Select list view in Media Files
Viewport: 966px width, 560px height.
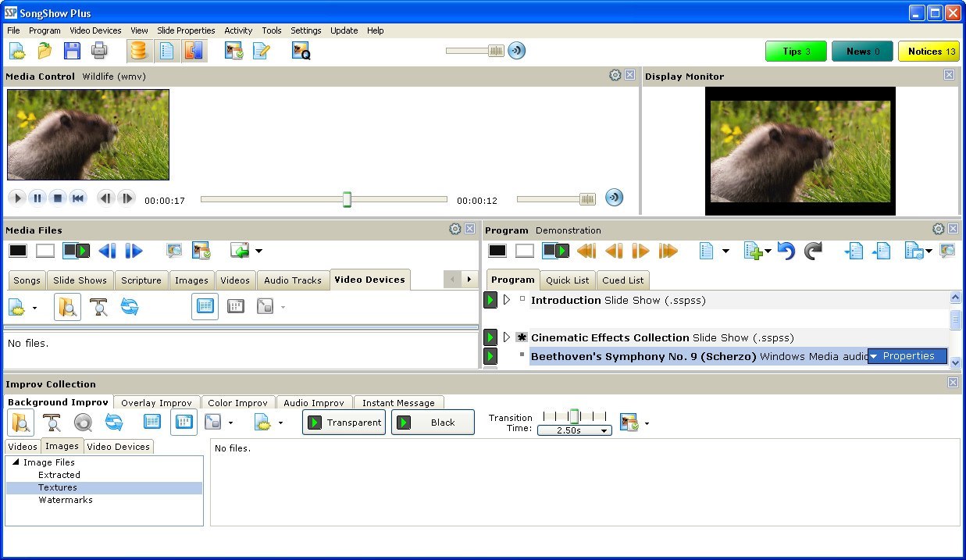coord(205,308)
